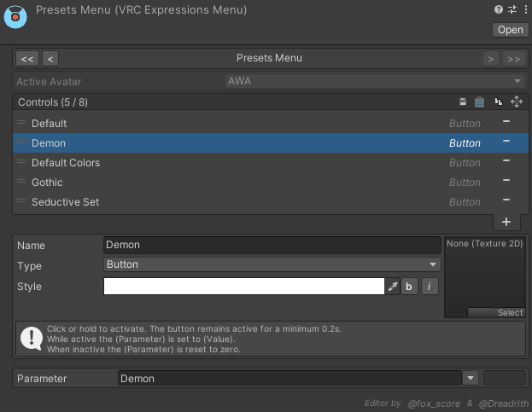Remove the Gothic control with its minus
Image resolution: width=532 pixels, height=412 pixels.
click(506, 181)
